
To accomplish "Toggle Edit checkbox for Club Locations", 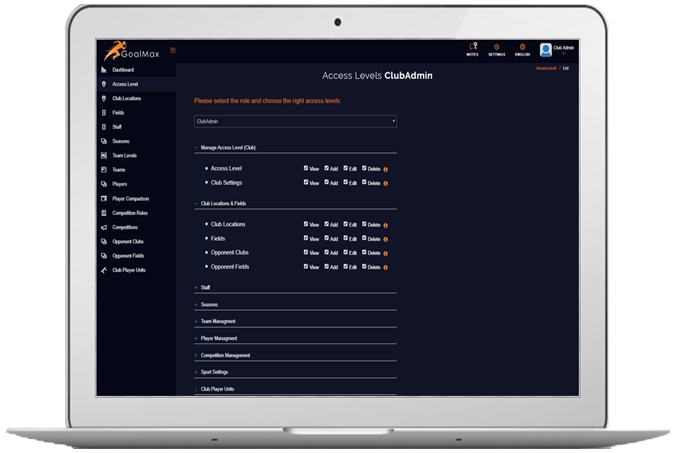I will tap(346, 224).
